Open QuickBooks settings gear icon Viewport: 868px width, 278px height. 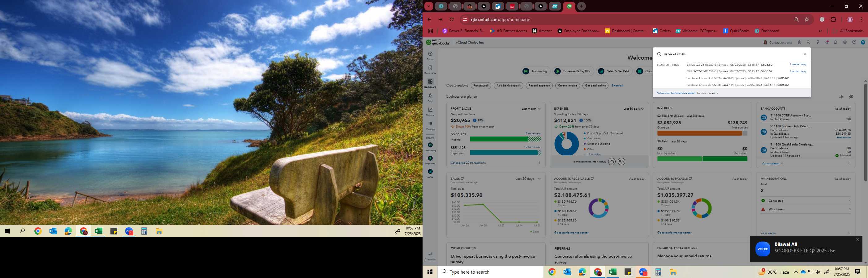click(x=845, y=42)
